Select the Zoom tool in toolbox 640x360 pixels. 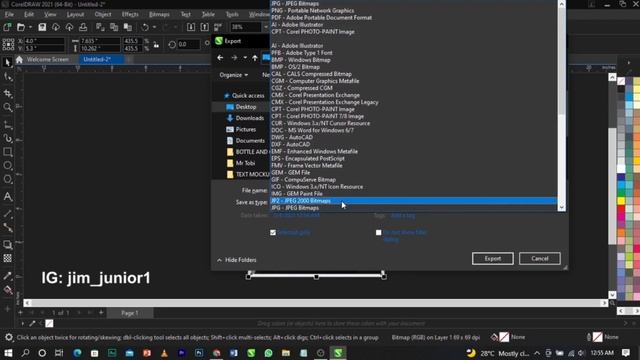pos(7,107)
